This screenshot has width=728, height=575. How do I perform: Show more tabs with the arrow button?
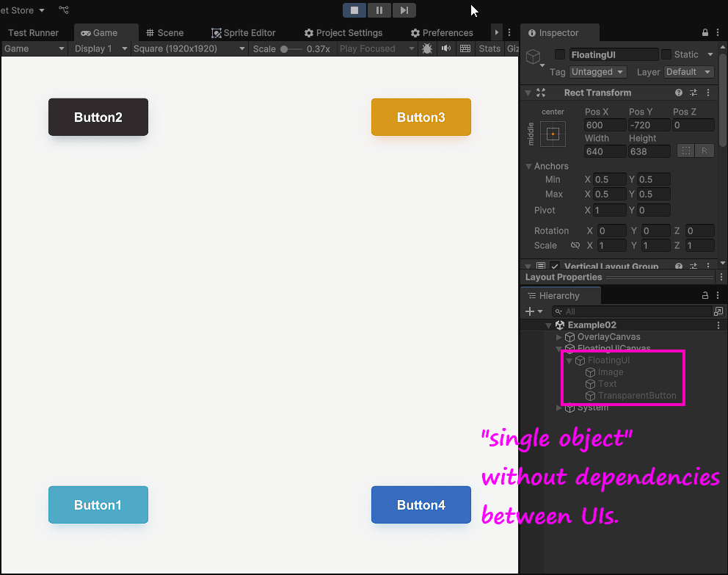pyautogui.click(x=496, y=32)
